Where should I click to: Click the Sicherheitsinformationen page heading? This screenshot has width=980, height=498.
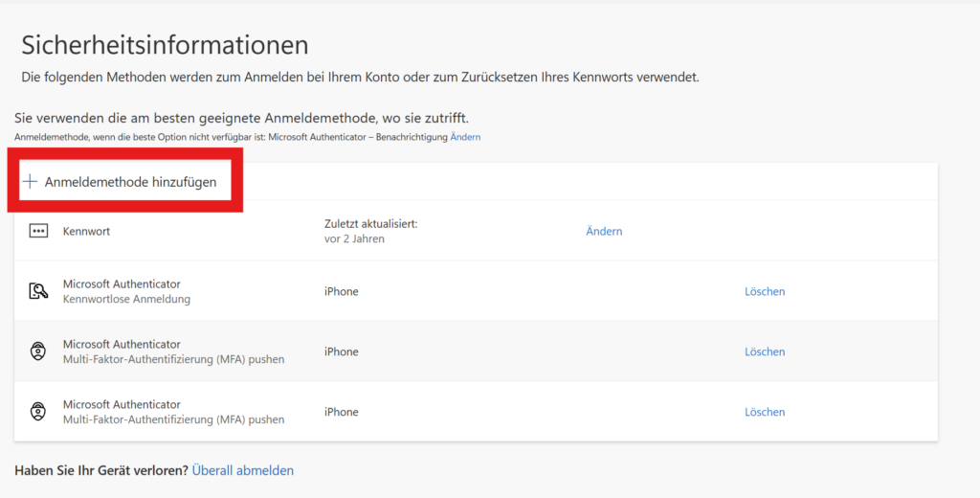(x=165, y=45)
